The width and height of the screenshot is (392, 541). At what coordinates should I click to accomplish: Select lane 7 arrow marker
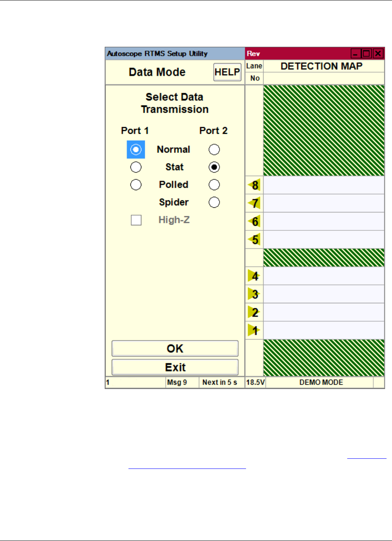tap(254, 203)
